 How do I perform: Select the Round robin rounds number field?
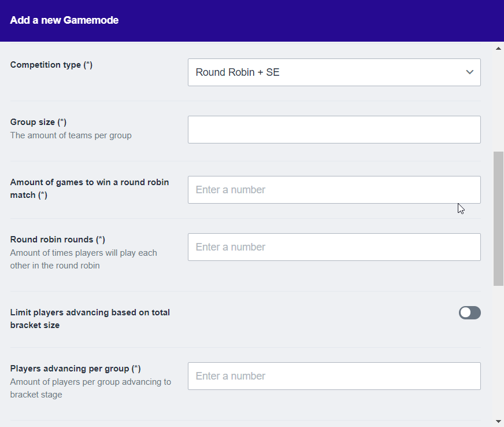pos(333,247)
